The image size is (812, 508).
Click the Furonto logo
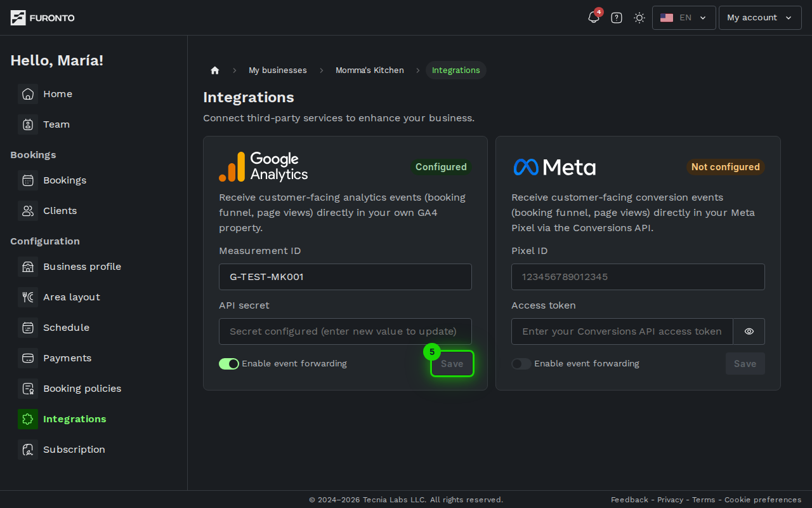click(x=43, y=18)
